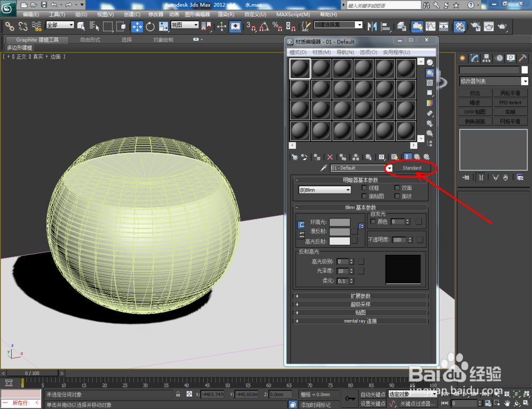Expand the 超级采样 rollout
532x409 pixels.
pyautogui.click(x=360, y=304)
